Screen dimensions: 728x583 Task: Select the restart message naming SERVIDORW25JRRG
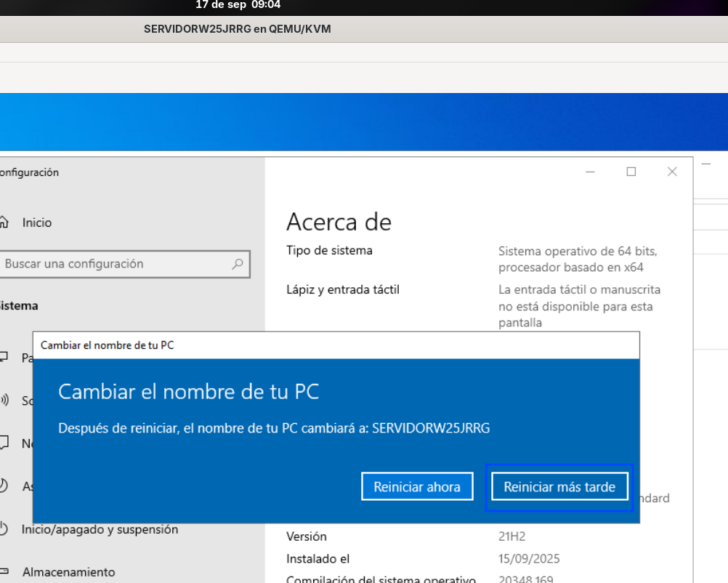click(x=274, y=428)
